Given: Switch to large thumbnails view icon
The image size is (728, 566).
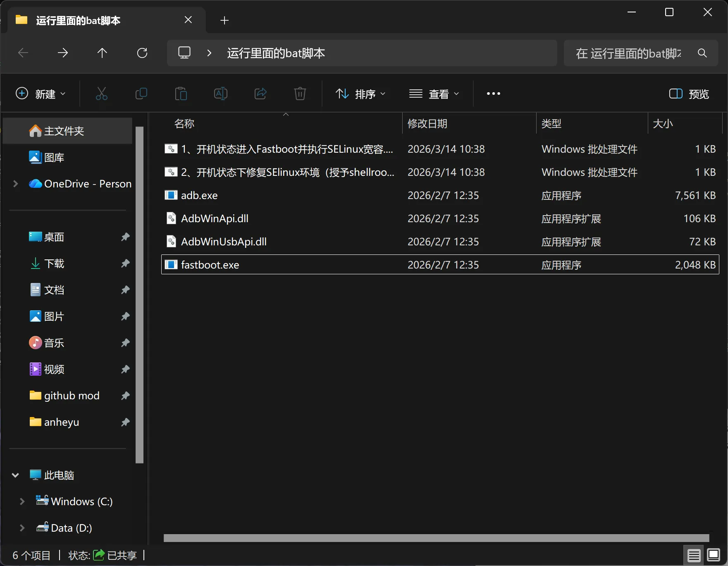Looking at the screenshot, I should click(713, 555).
